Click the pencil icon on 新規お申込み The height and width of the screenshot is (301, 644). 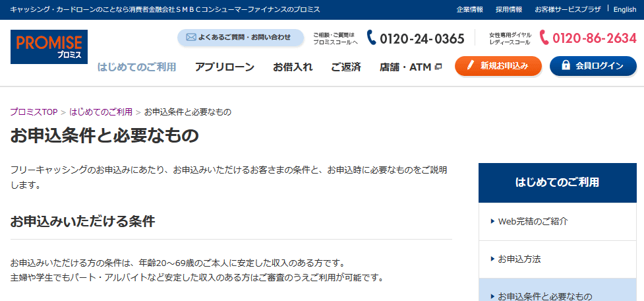pos(471,65)
